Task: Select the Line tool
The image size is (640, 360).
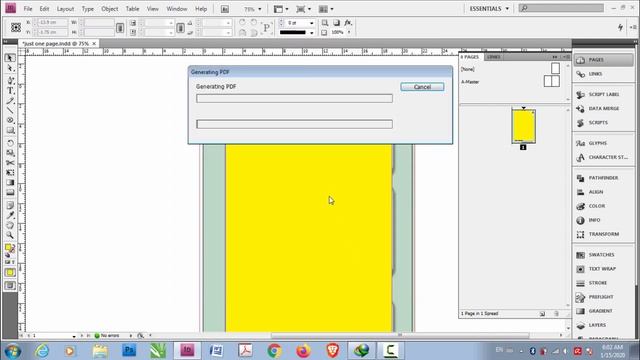Action: click(10, 111)
